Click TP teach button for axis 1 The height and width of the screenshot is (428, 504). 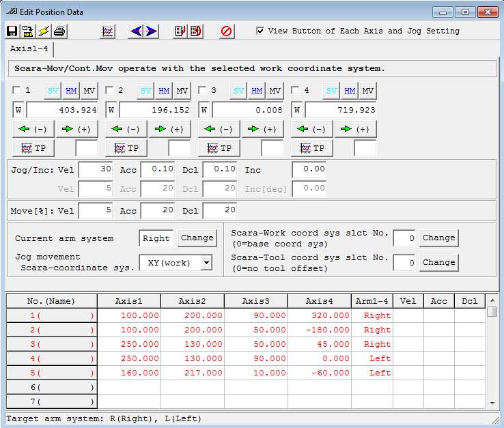(33, 148)
